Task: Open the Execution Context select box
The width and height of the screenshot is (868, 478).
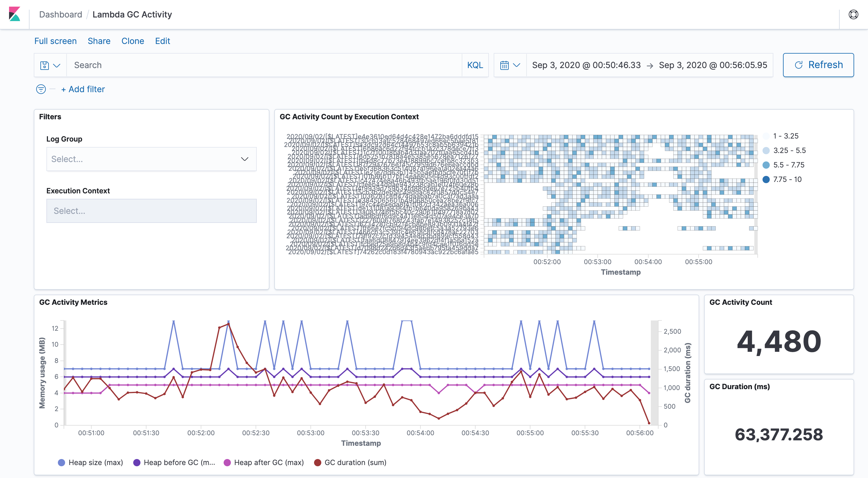Action: tap(151, 211)
